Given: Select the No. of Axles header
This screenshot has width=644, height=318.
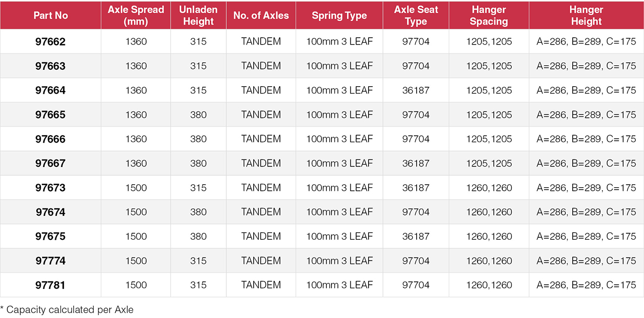Looking at the screenshot, I should [x=261, y=15].
